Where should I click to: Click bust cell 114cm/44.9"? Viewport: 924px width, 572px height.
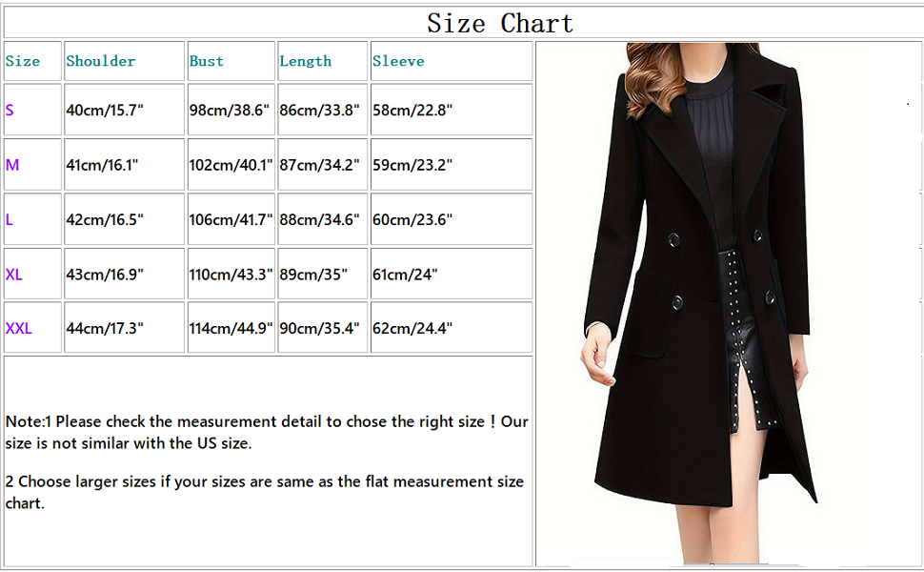(231, 327)
